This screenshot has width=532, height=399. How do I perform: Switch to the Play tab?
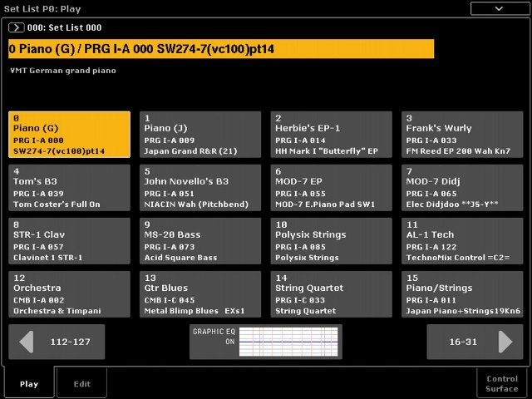(x=28, y=383)
